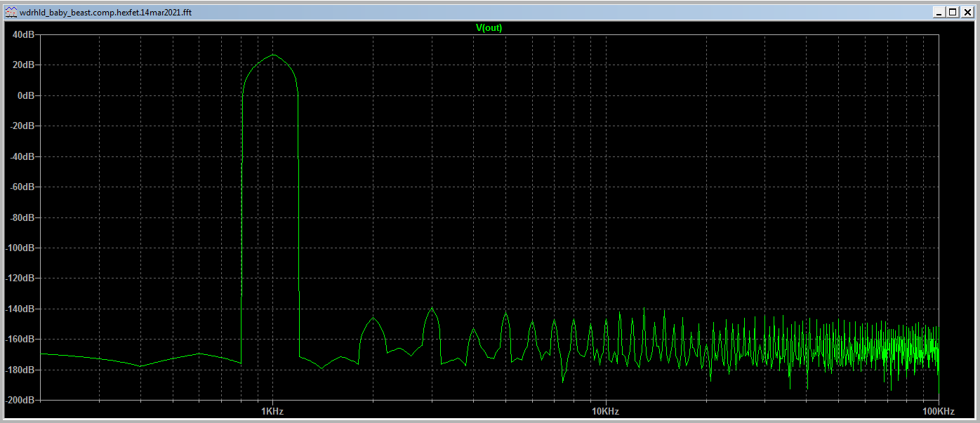Image resolution: width=980 pixels, height=423 pixels.
Task: Click the LTspice waveform icon in title bar
Action: coord(11,12)
